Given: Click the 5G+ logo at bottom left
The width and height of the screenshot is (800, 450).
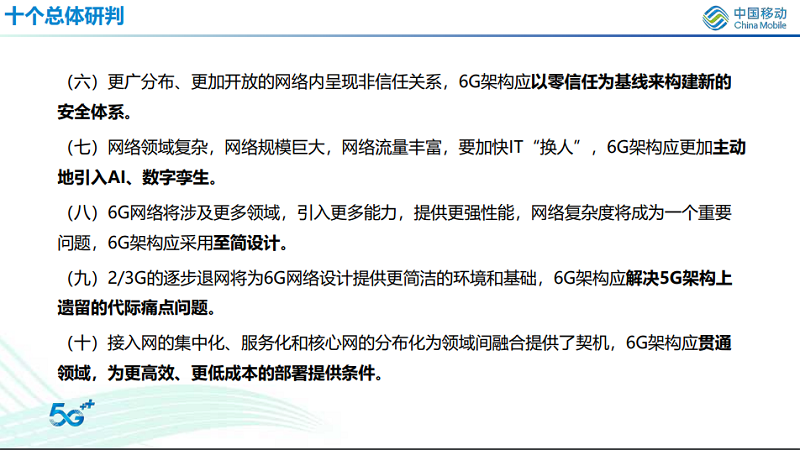Looking at the screenshot, I should 72,412.
